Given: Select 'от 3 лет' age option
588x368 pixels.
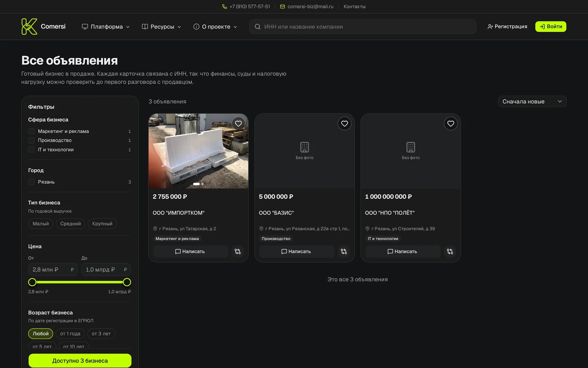Looking at the screenshot, I should [101, 334].
